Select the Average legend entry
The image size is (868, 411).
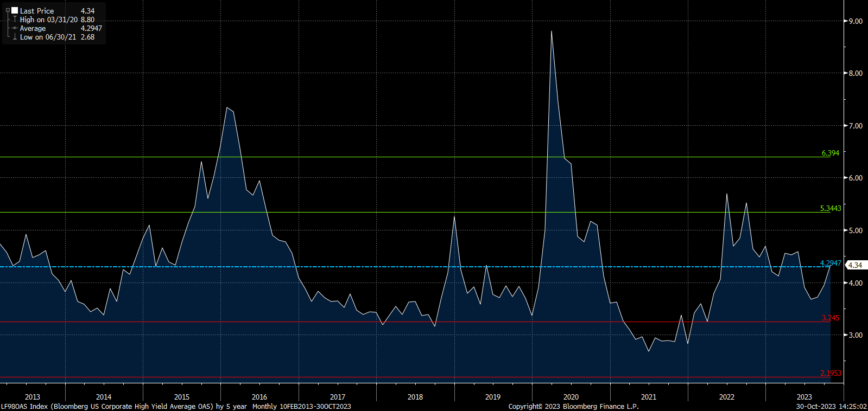pyautogui.click(x=33, y=28)
